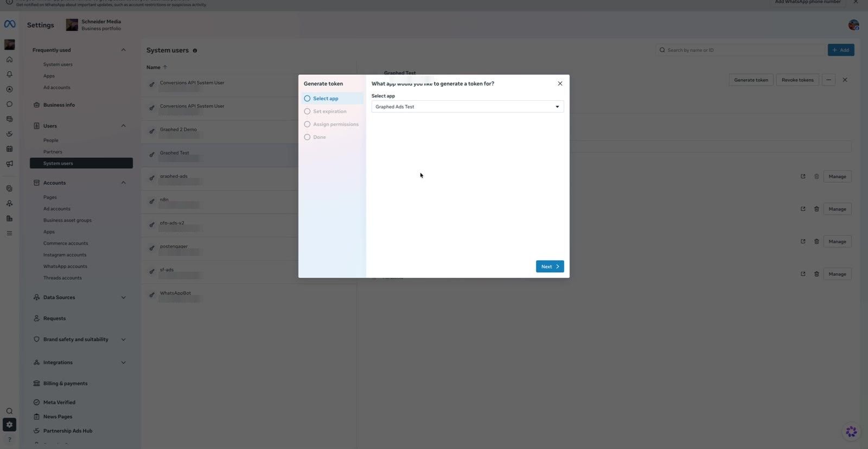Click the help question mark icon

(x=9, y=439)
